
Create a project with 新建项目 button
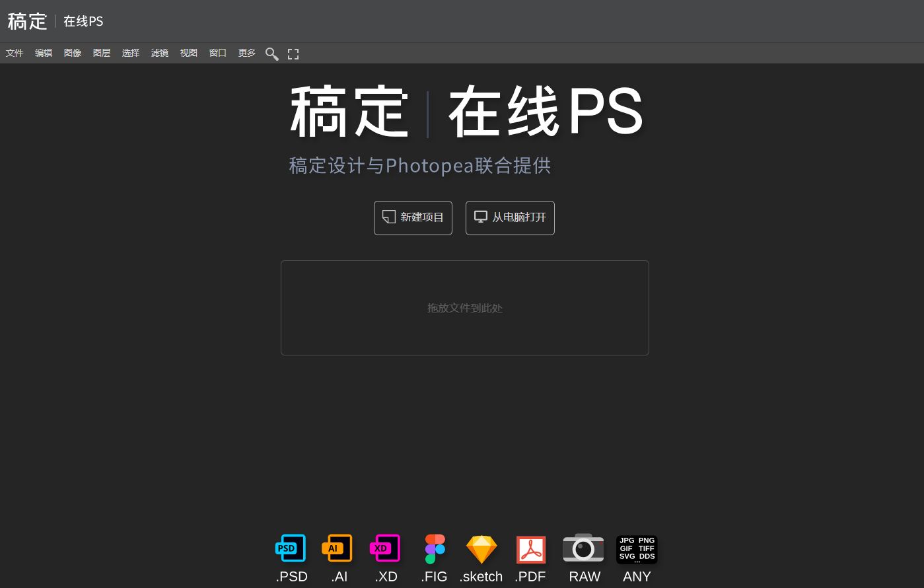tap(413, 218)
